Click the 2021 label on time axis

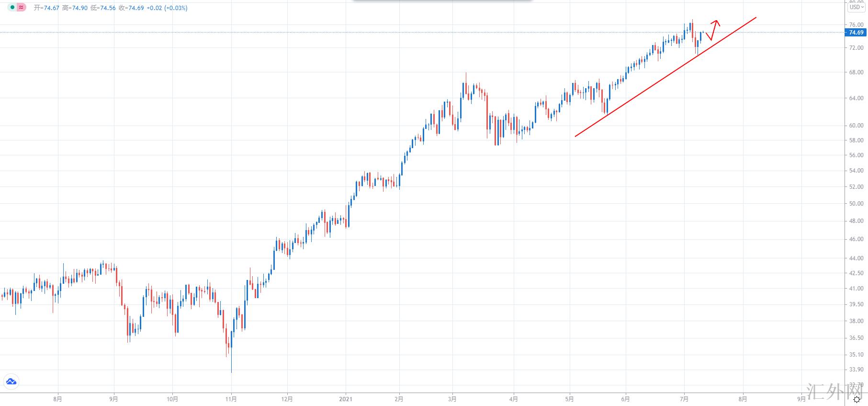coord(345,399)
